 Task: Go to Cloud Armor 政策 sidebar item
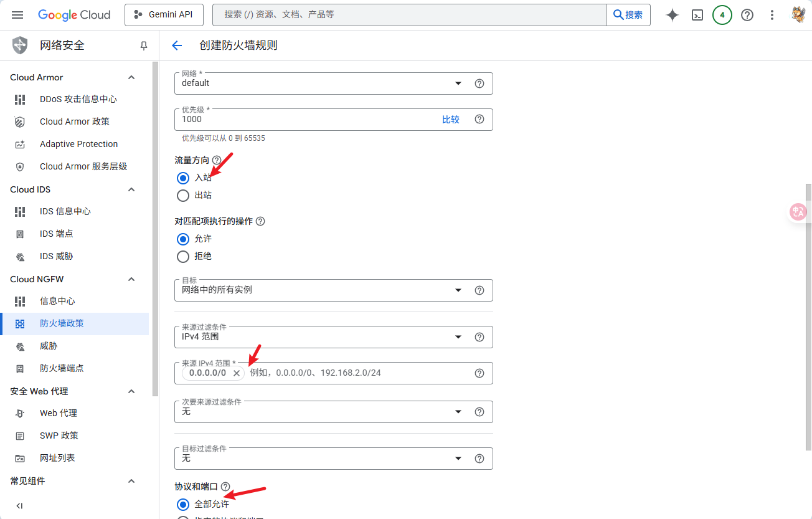[x=74, y=121]
